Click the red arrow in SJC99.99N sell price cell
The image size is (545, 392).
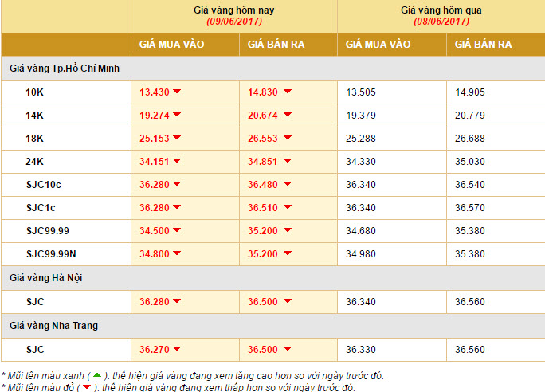click(x=288, y=253)
